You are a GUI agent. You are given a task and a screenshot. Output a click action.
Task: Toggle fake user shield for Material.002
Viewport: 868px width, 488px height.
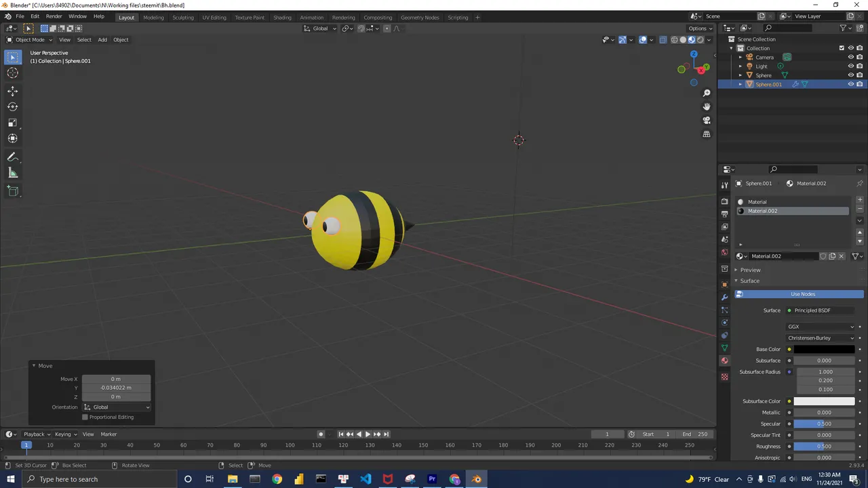coord(823,256)
